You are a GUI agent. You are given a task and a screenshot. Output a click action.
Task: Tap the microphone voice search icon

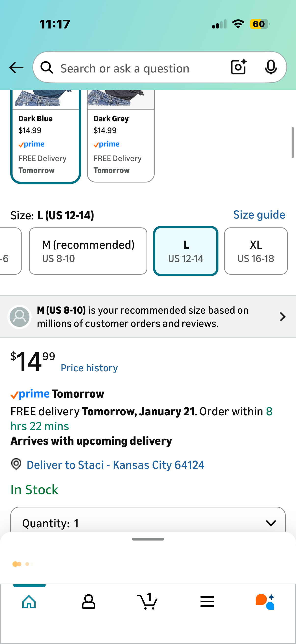[270, 67]
